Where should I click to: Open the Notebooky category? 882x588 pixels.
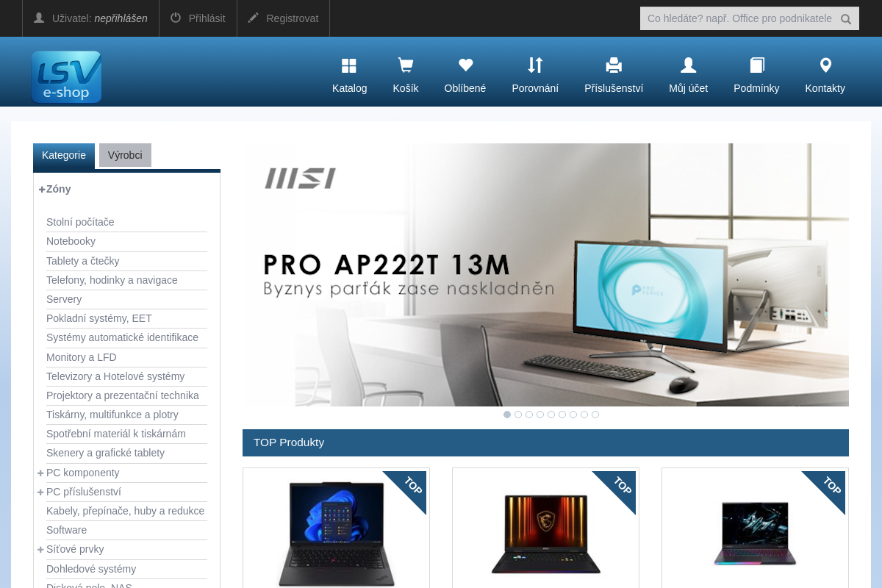(71, 241)
